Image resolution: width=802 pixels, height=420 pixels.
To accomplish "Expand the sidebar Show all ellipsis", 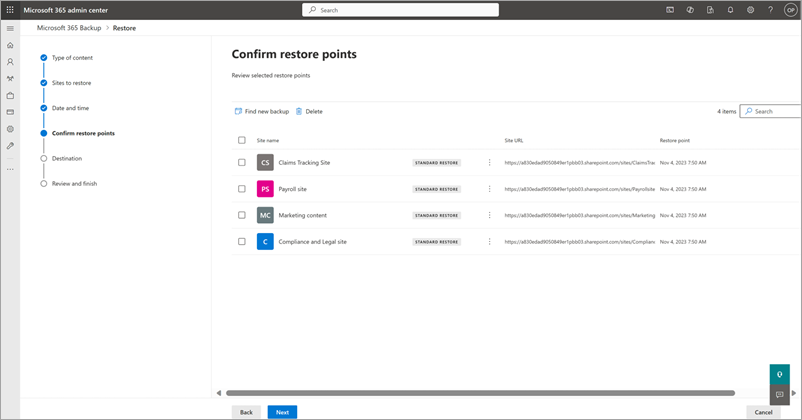I will tap(11, 169).
